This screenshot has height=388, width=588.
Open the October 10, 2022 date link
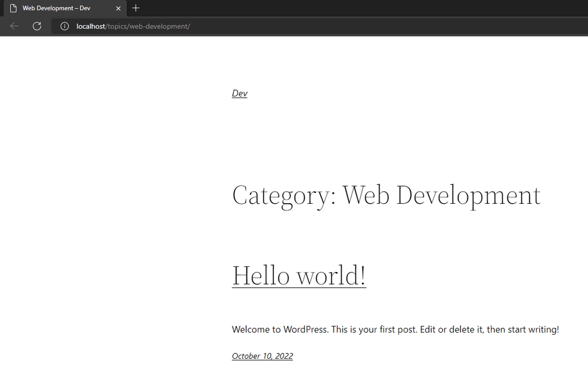click(x=262, y=356)
